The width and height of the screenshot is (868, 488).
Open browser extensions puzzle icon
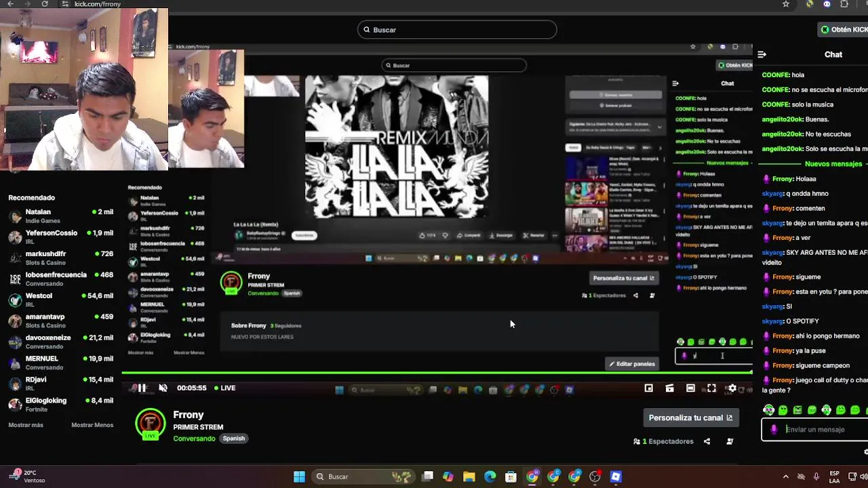click(x=844, y=4)
